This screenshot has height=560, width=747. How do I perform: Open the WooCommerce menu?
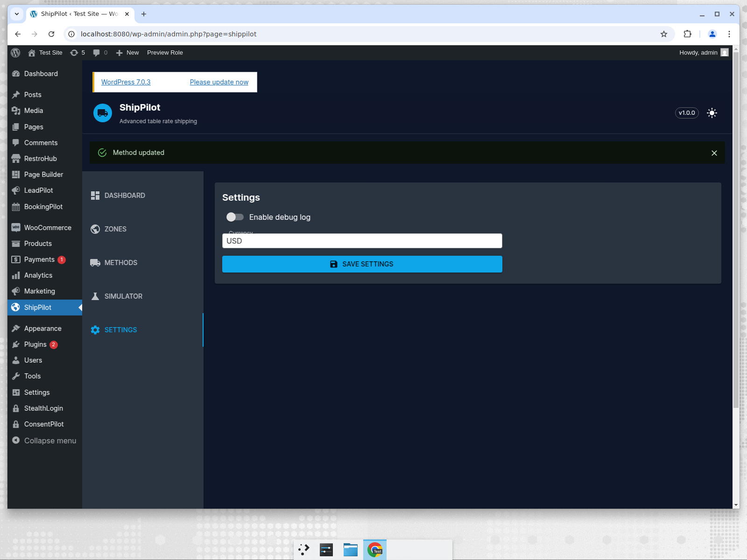(45, 228)
